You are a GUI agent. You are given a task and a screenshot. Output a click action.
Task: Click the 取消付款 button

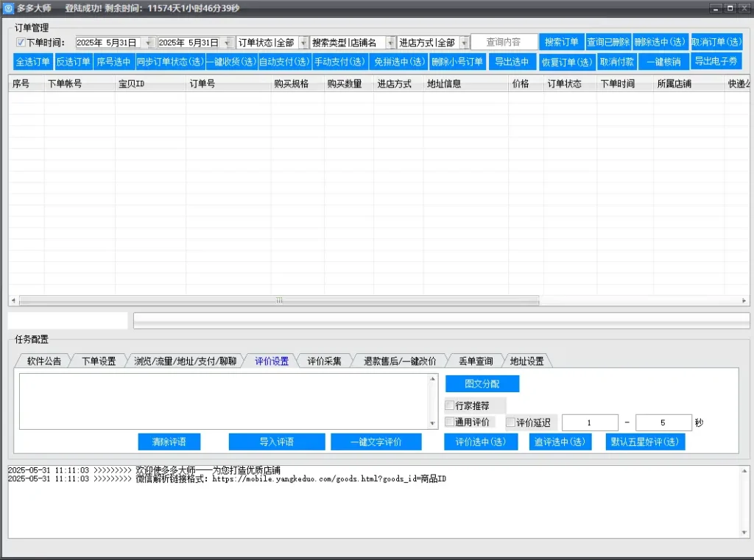[x=617, y=62]
